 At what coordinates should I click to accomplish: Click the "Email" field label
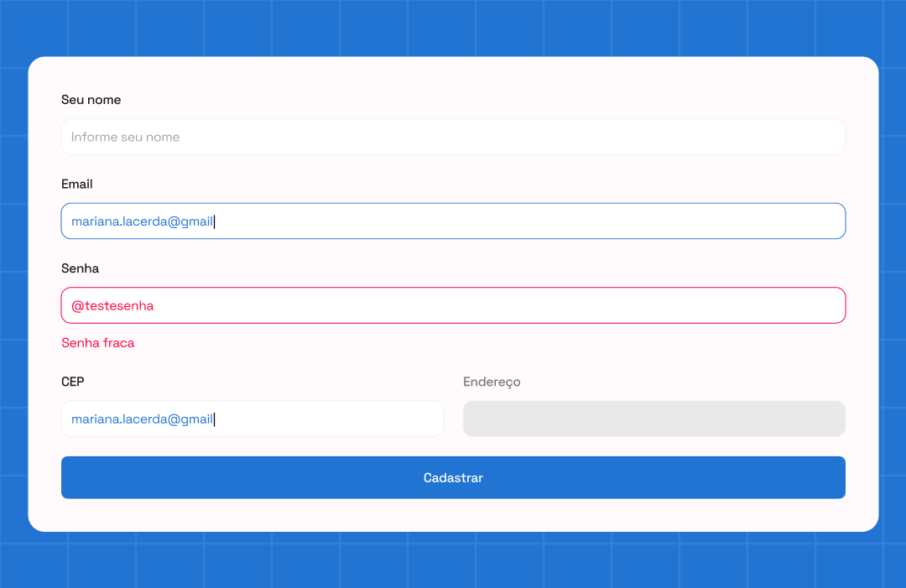click(77, 185)
